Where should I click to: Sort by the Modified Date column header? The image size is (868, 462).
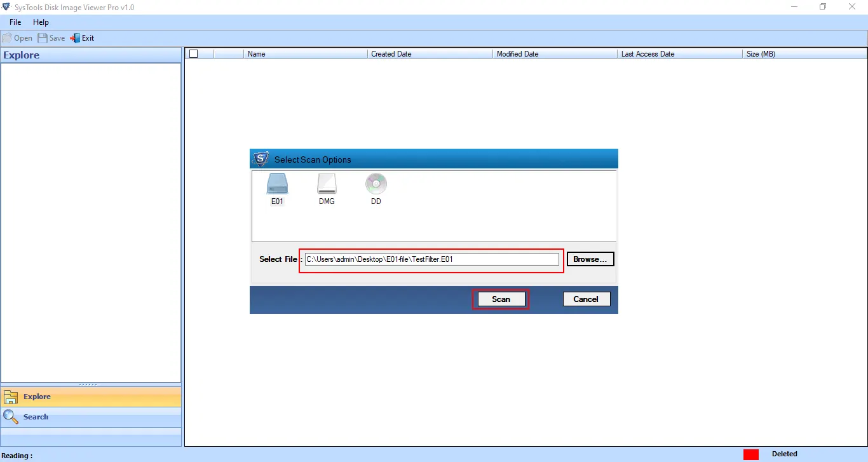[555, 54]
